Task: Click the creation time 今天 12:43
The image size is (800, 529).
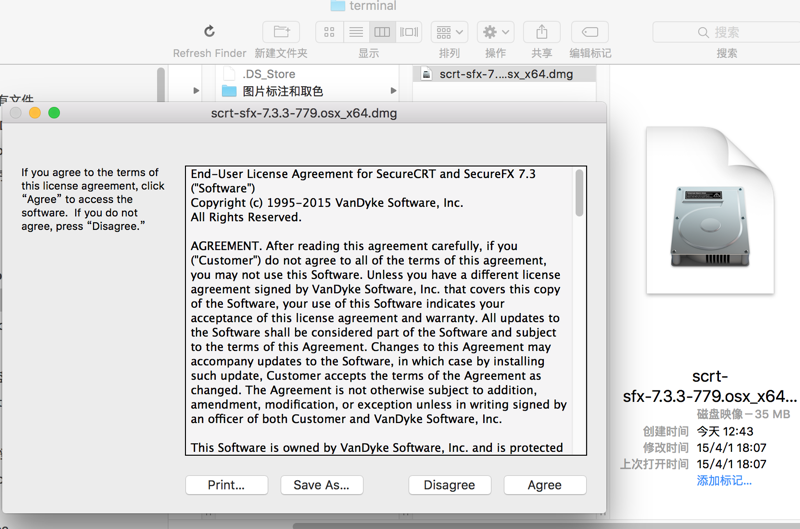Action: coord(724,432)
